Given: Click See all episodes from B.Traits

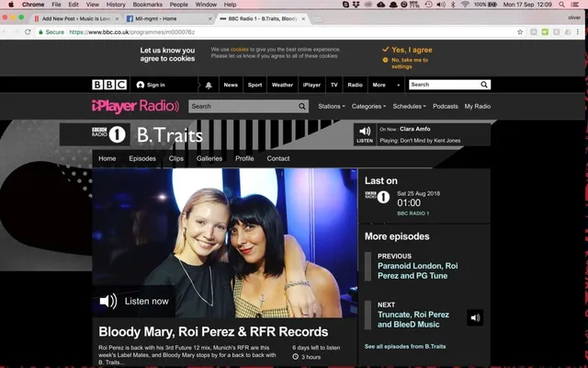Looking at the screenshot, I should point(405,346).
